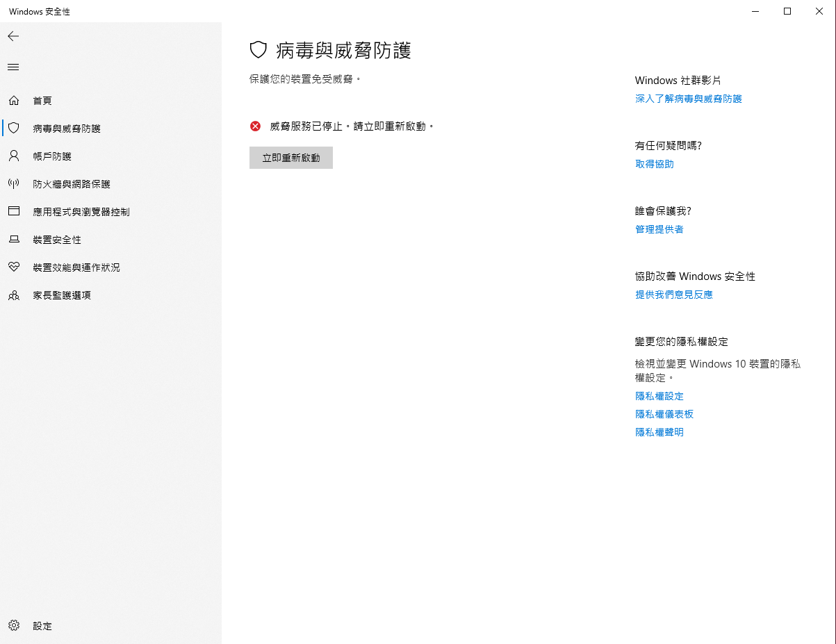The width and height of the screenshot is (836, 644).
Task: Click the 變更您的隱私權設定 heading
Action: [x=682, y=342]
